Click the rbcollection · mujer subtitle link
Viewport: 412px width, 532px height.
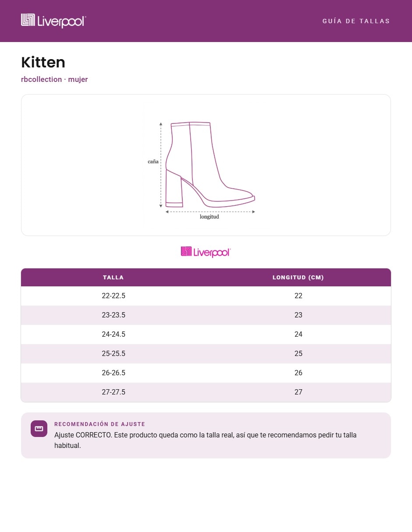[x=54, y=79]
